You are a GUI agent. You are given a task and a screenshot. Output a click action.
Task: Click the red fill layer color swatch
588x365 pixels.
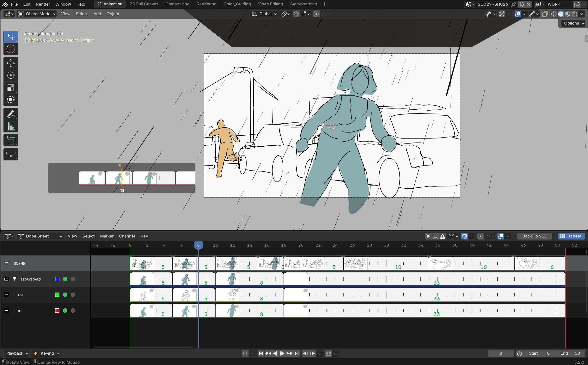pyautogui.click(x=57, y=310)
